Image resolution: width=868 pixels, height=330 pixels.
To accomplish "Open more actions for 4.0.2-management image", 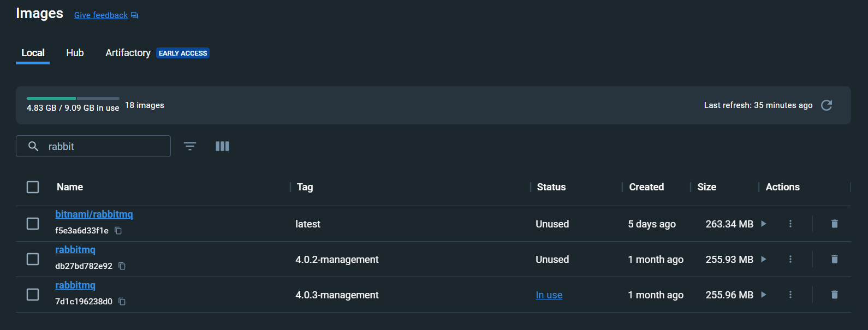I will (x=790, y=259).
